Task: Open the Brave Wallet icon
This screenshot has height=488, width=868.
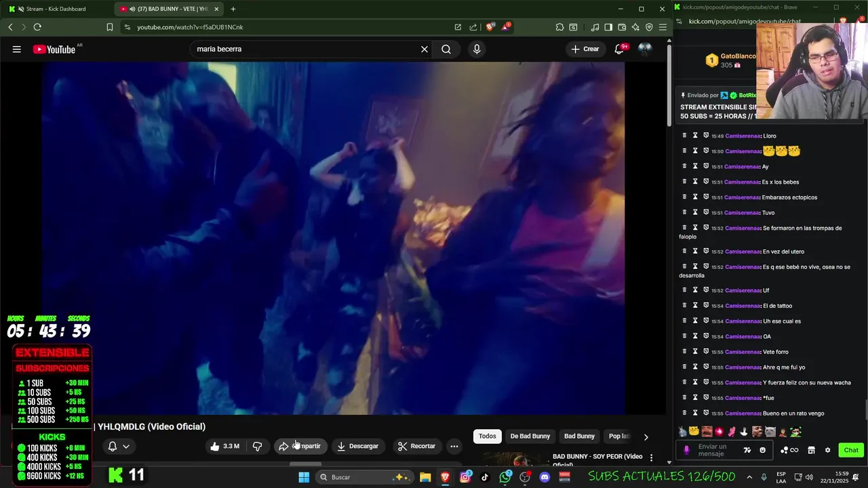Action: (x=622, y=27)
